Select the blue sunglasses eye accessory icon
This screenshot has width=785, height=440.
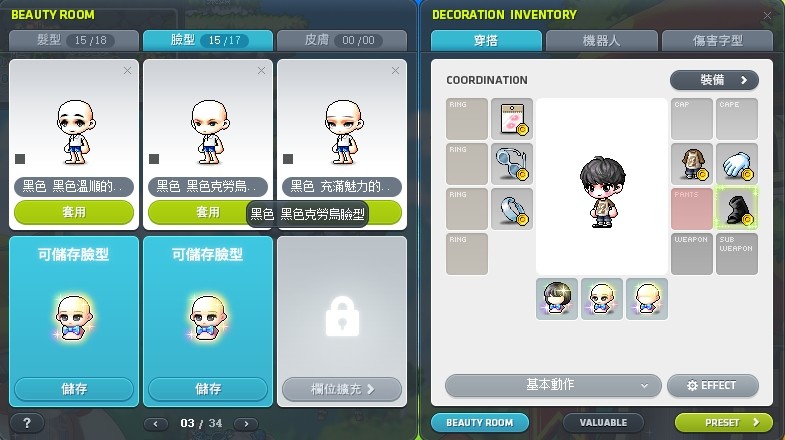(x=512, y=164)
